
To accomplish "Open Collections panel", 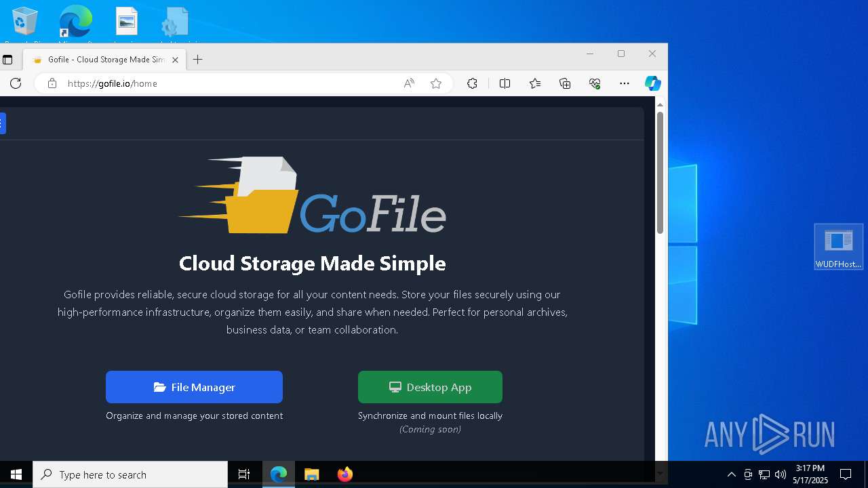I will 565,83.
